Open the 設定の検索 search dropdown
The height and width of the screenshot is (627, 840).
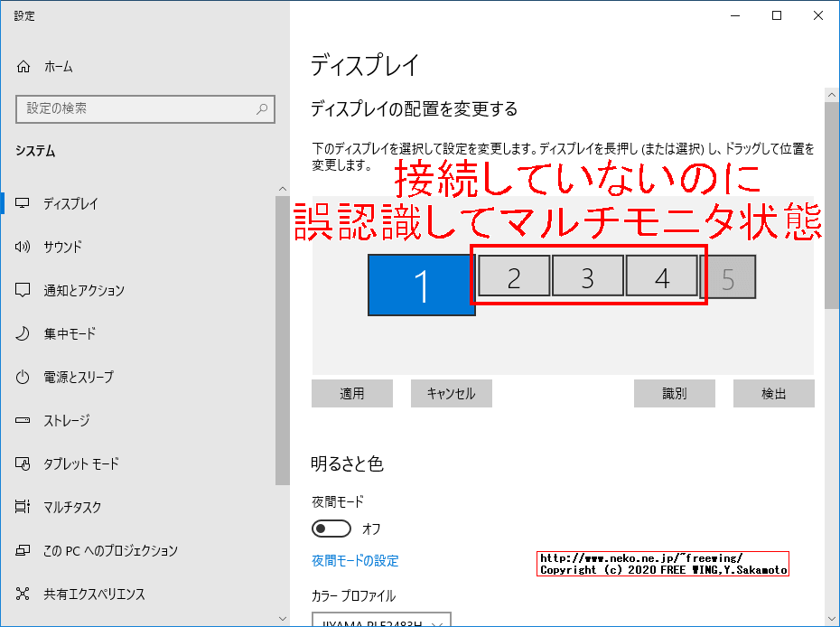coord(145,108)
